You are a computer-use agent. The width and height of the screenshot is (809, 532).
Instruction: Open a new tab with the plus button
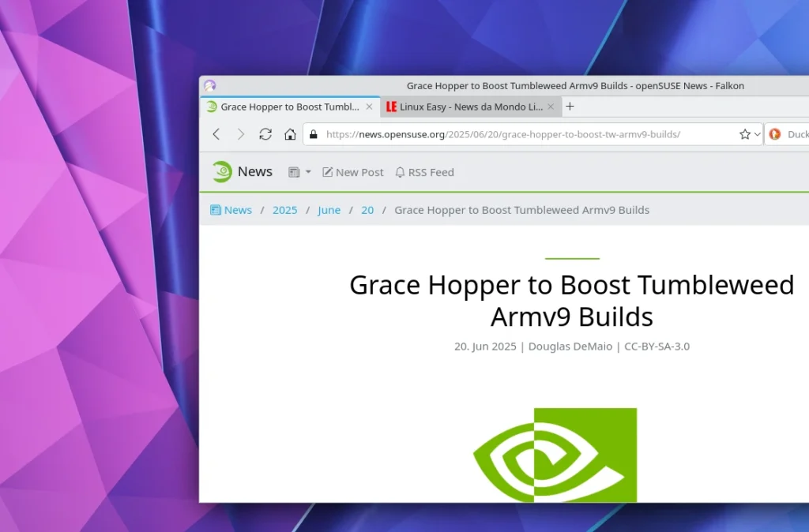(x=570, y=106)
